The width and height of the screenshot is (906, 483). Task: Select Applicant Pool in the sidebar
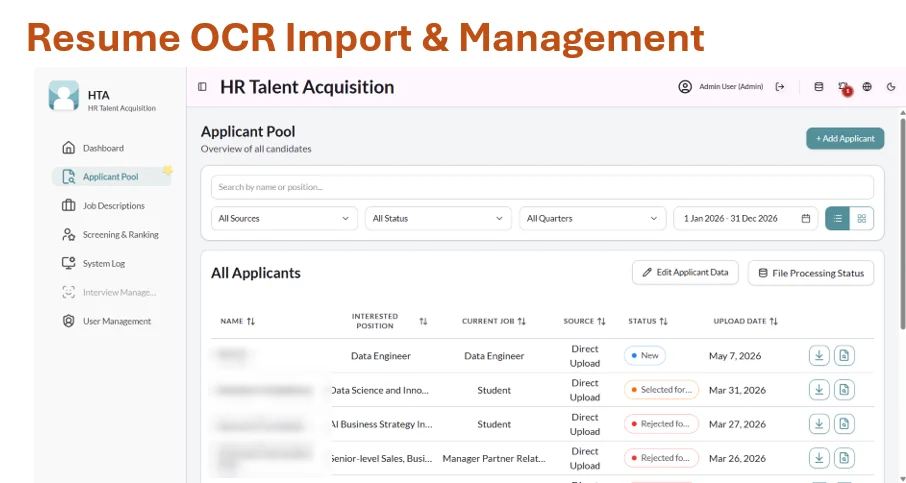pyautogui.click(x=112, y=177)
